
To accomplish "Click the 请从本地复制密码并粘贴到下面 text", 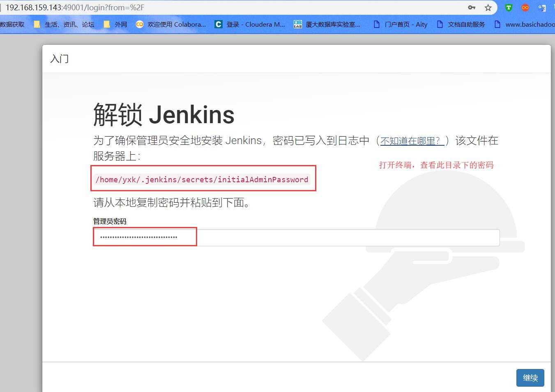I will (x=172, y=202).
